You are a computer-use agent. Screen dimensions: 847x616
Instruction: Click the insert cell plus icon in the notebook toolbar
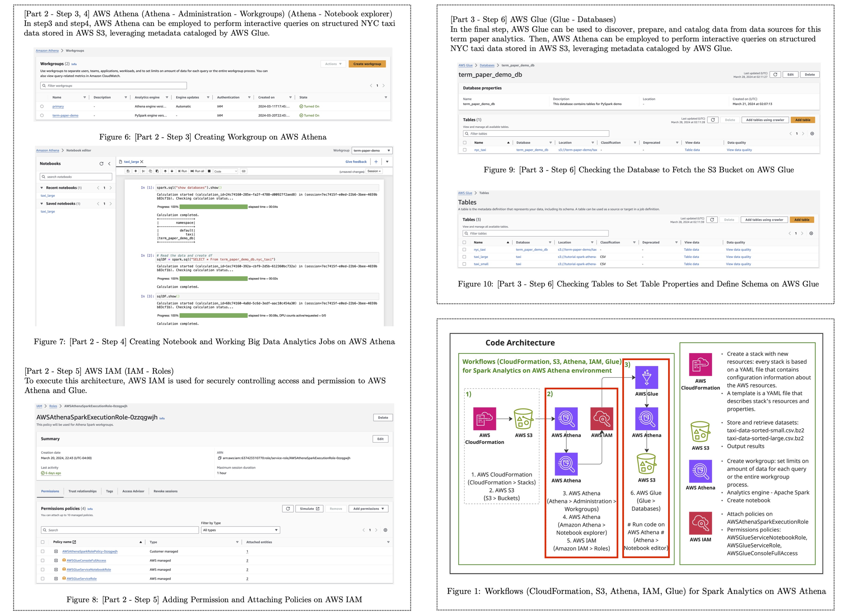point(136,171)
